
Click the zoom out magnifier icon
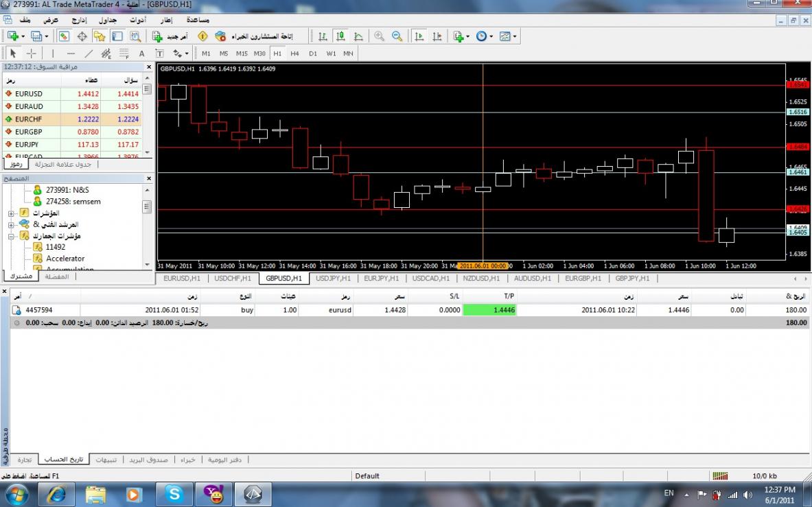pyautogui.click(x=397, y=36)
